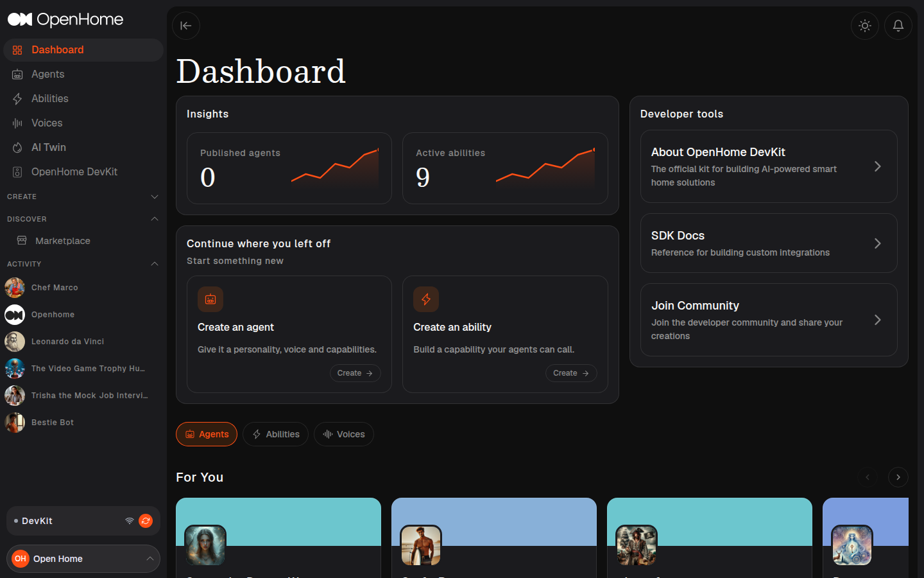Collapse the sidebar with arrow icon
This screenshot has height=578, width=924.
(x=186, y=26)
